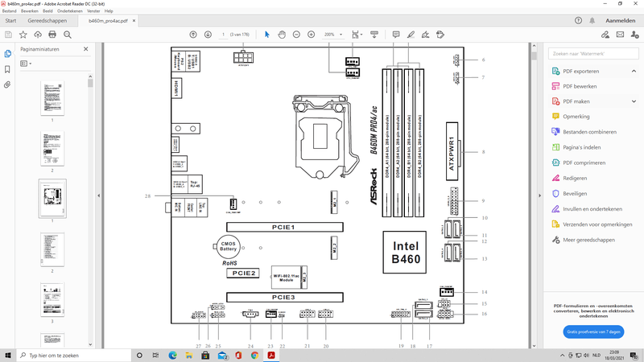Open the Fill and Sign icon at toolbar right

point(605,35)
